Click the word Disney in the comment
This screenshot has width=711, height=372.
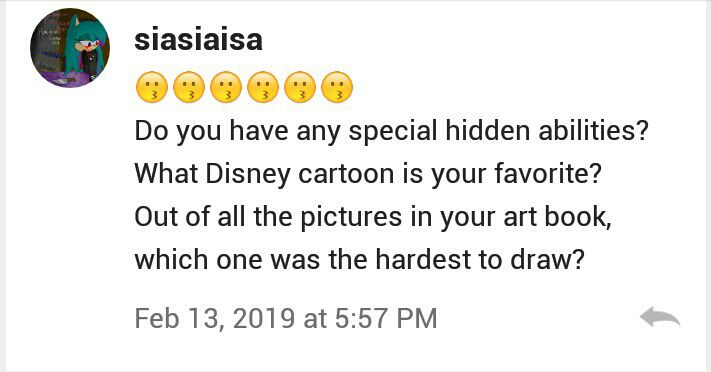[248, 175]
